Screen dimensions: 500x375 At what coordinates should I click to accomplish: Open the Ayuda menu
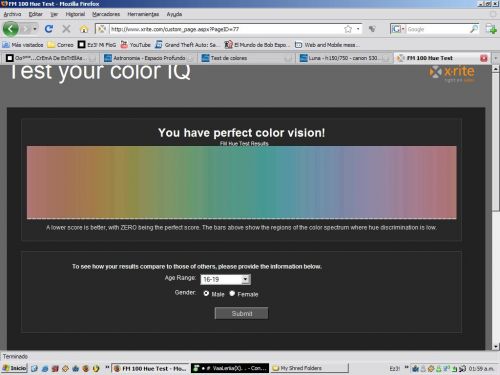(174, 14)
